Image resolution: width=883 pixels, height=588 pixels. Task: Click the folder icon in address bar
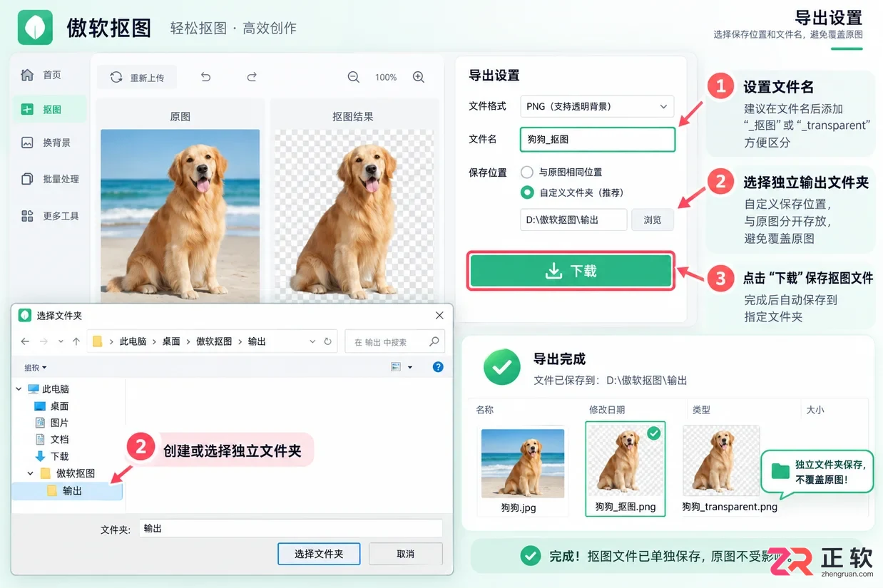tap(98, 341)
